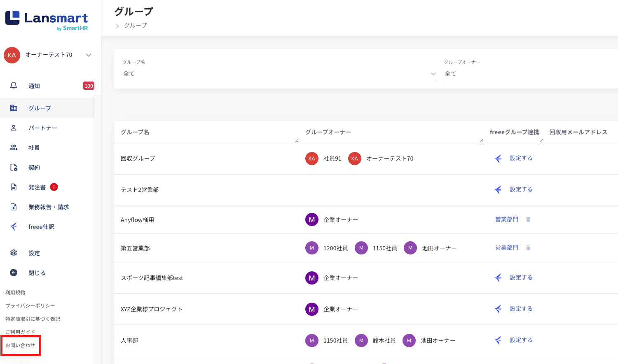Click the KA avatar for 社員91
The width and height of the screenshot is (618, 364).
click(x=312, y=159)
